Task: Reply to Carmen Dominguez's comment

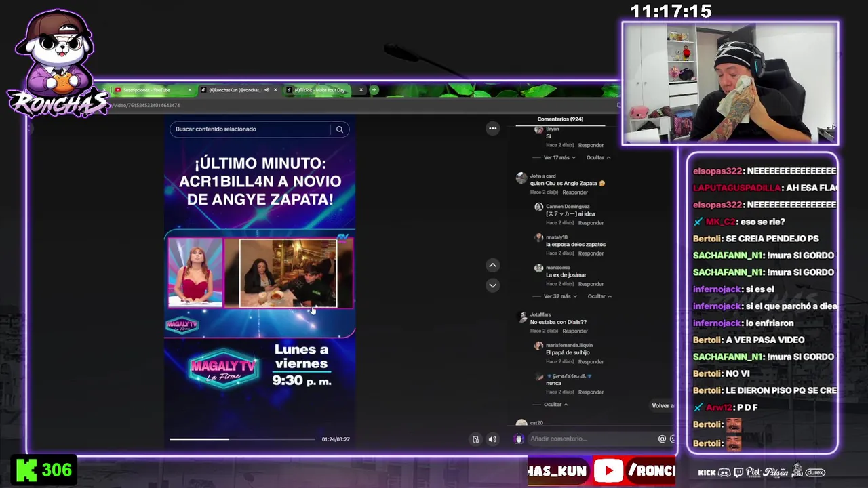Action: (x=591, y=223)
